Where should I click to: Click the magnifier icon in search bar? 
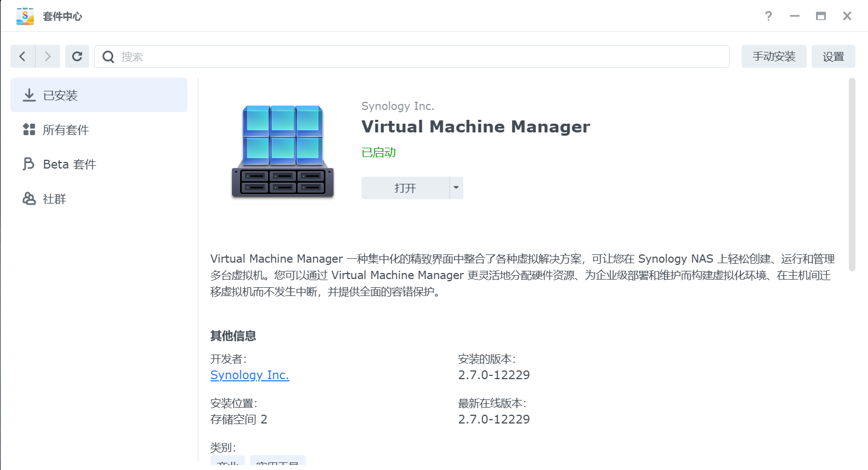[108, 57]
